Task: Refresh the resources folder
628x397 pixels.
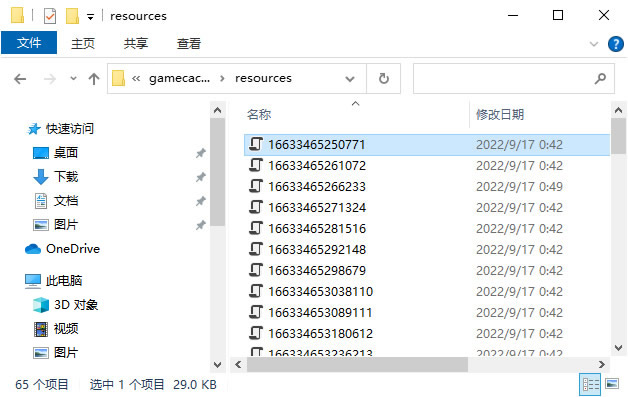Action: tap(384, 79)
